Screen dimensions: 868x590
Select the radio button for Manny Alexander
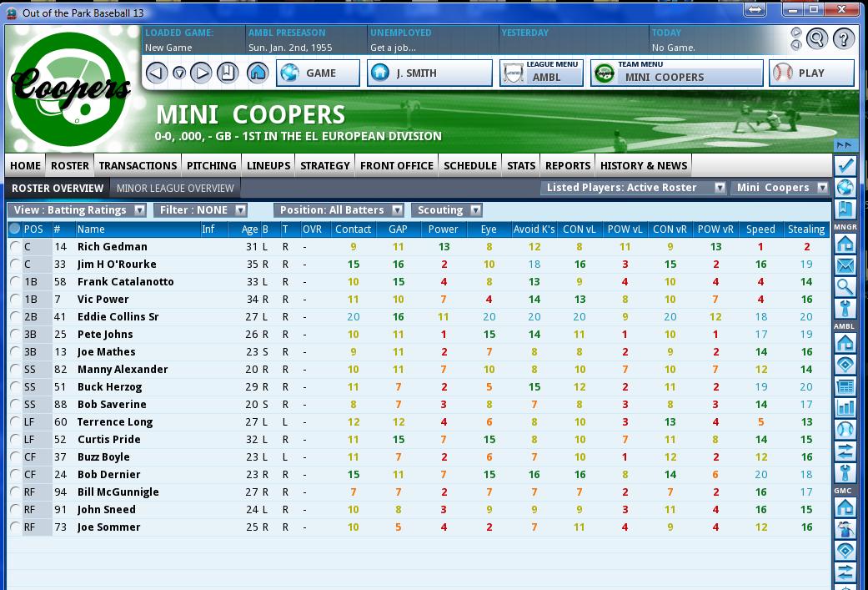pos(15,370)
